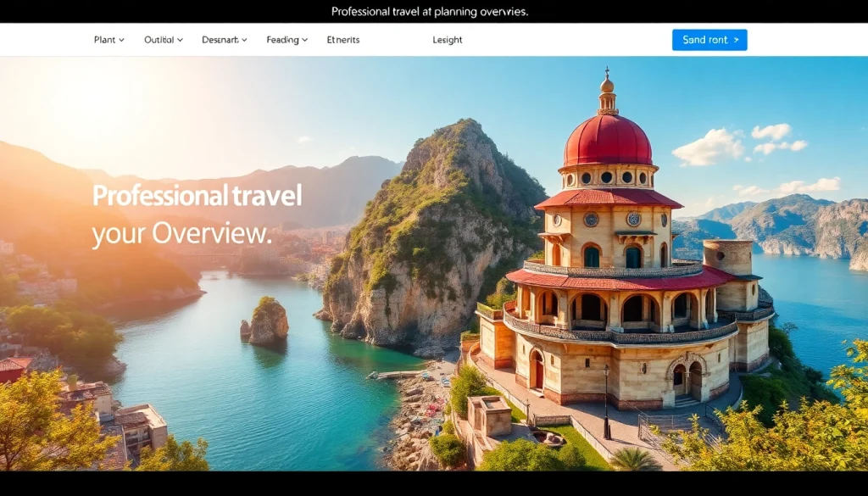Click the Desnart navigation item
868x496 pixels.
click(x=220, y=40)
